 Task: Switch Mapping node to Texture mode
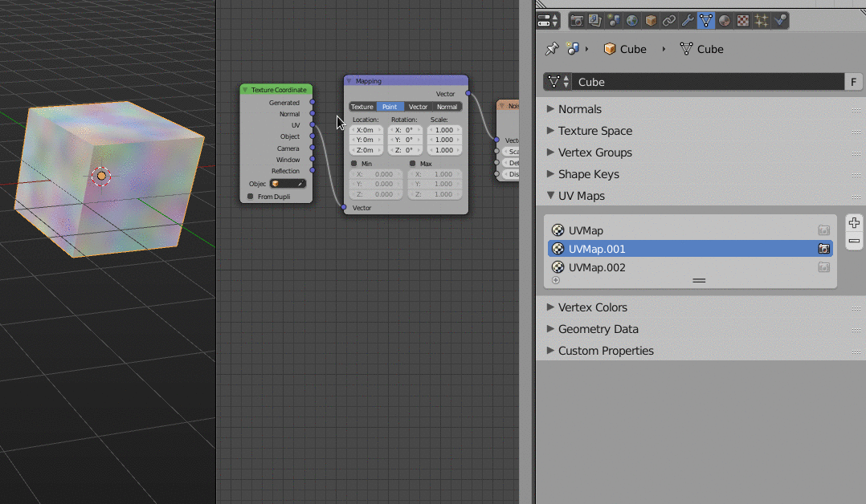(x=362, y=107)
